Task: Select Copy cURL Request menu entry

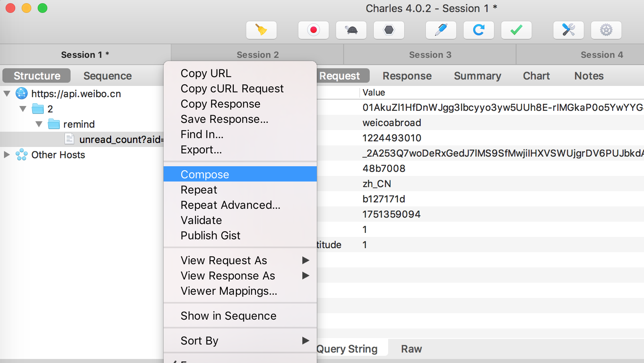Action: click(x=240, y=89)
